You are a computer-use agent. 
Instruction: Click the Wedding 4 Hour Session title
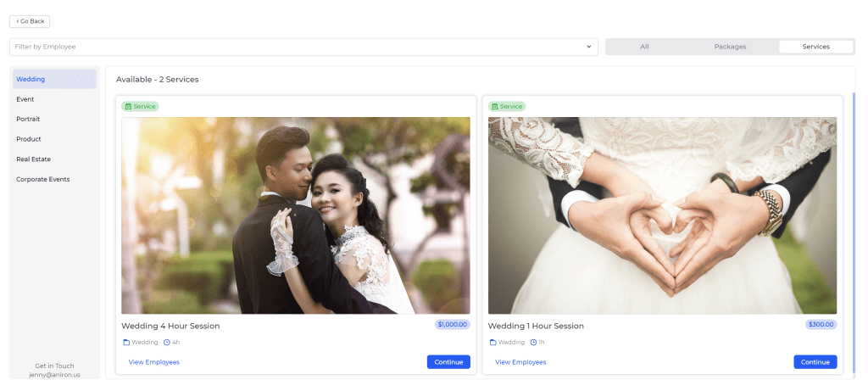(x=170, y=327)
